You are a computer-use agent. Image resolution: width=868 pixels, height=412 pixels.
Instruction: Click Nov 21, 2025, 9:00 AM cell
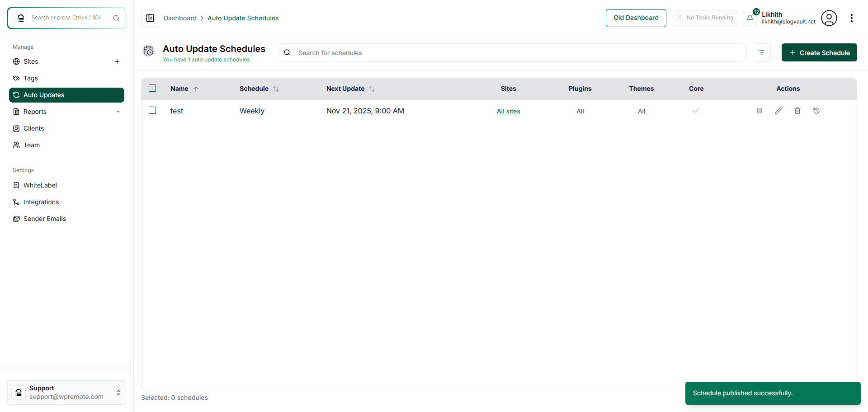coord(365,111)
